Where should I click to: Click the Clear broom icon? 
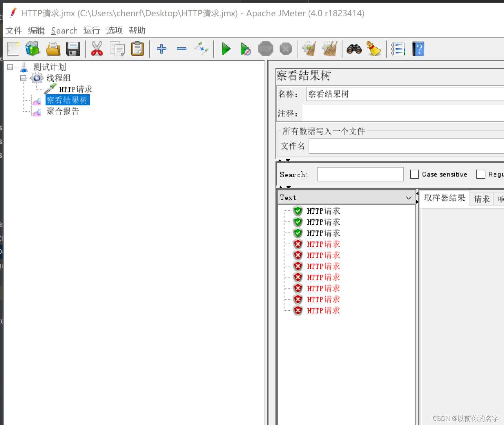click(309, 49)
